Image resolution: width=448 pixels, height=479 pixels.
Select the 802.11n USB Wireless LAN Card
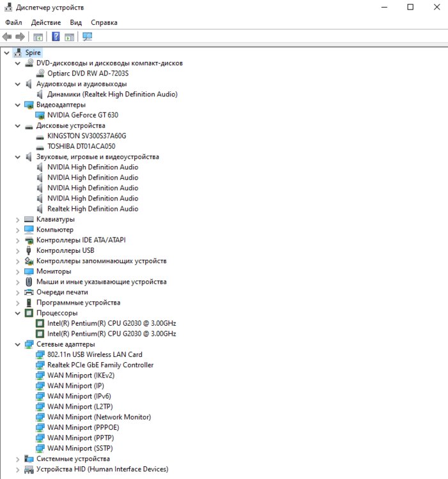[x=95, y=354]
